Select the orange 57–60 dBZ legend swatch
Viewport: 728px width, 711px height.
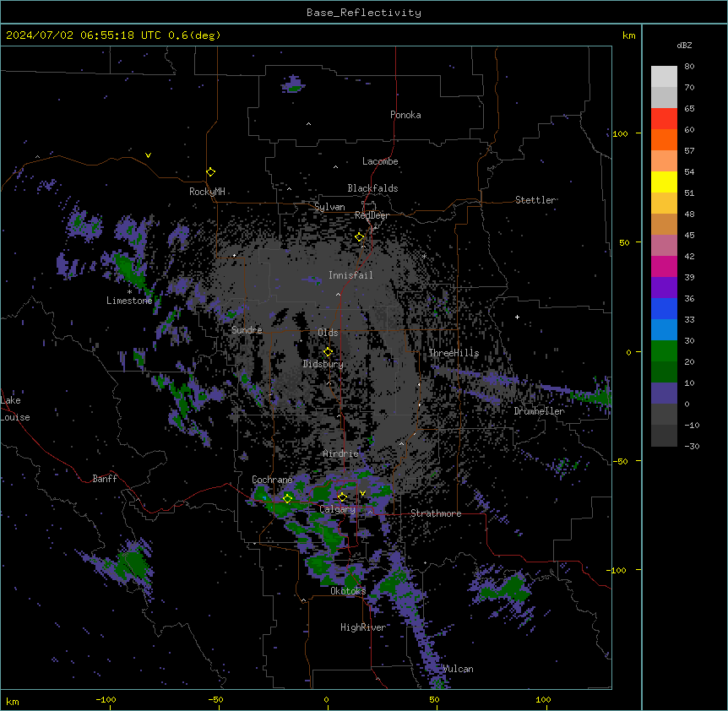click(x=664, y=139)
